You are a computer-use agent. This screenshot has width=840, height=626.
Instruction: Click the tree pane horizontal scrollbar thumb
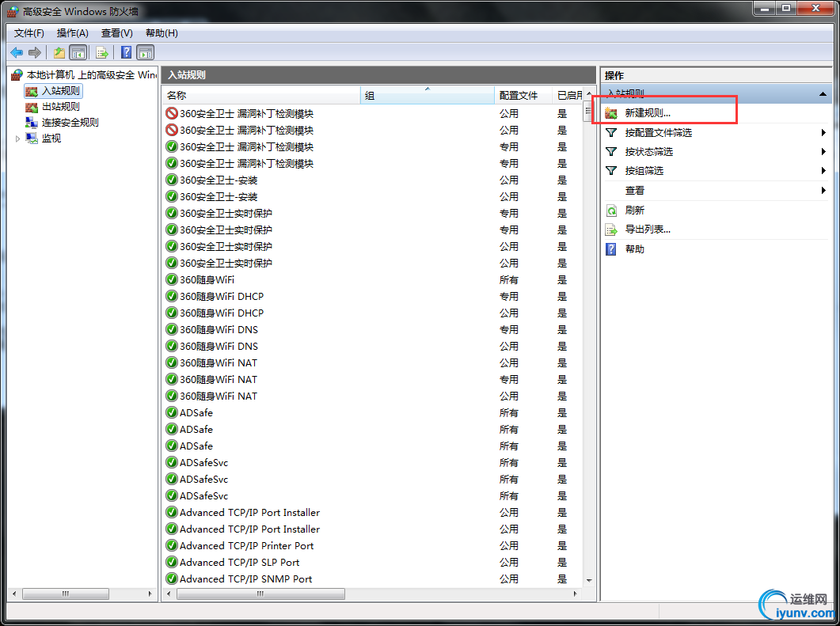(x=66, y=594)
